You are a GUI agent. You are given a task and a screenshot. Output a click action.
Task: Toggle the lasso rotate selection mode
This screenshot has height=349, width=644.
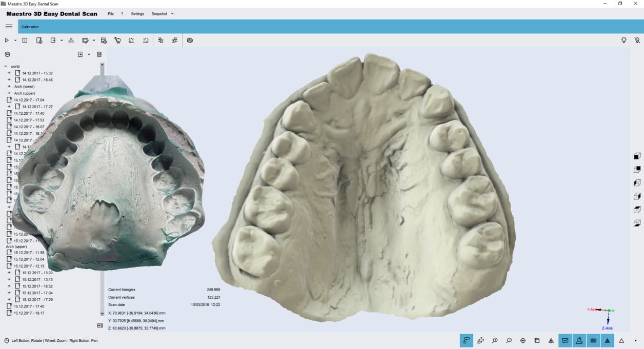(467, 340)
